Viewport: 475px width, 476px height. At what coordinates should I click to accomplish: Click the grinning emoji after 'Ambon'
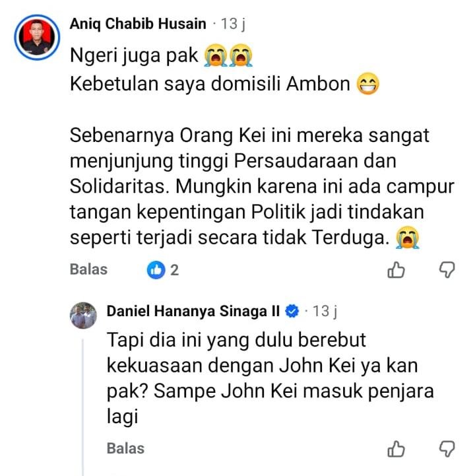point(367,83)
